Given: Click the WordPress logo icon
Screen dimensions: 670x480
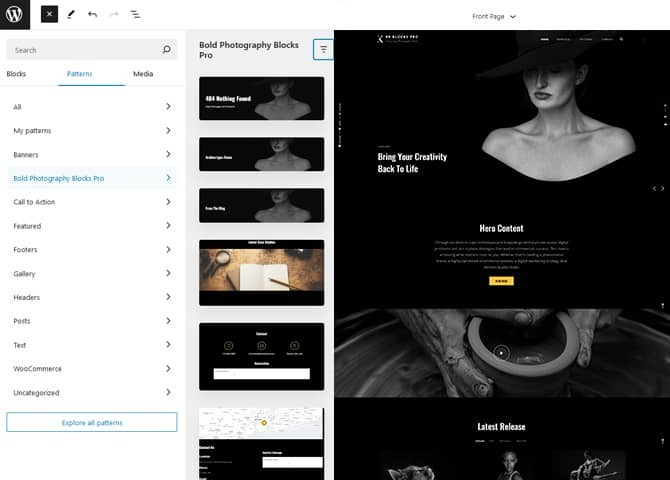Looking at the screenshot, I should [15, 16].
